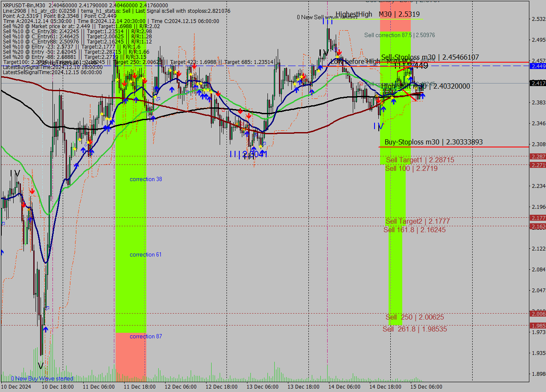The width and height of the screenshot is (546, 392).
Task: Click the 'Sell Target1 | 2.28715' label
Action: 420,160
